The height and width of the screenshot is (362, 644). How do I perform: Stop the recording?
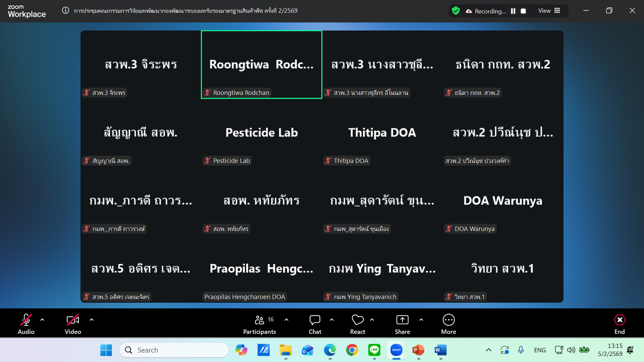(523, 11)
